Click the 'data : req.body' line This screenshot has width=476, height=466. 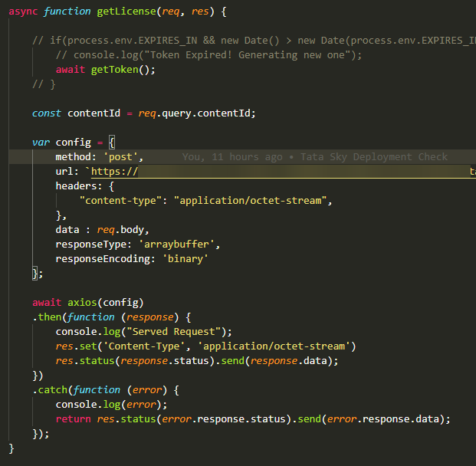pos(102,230)
